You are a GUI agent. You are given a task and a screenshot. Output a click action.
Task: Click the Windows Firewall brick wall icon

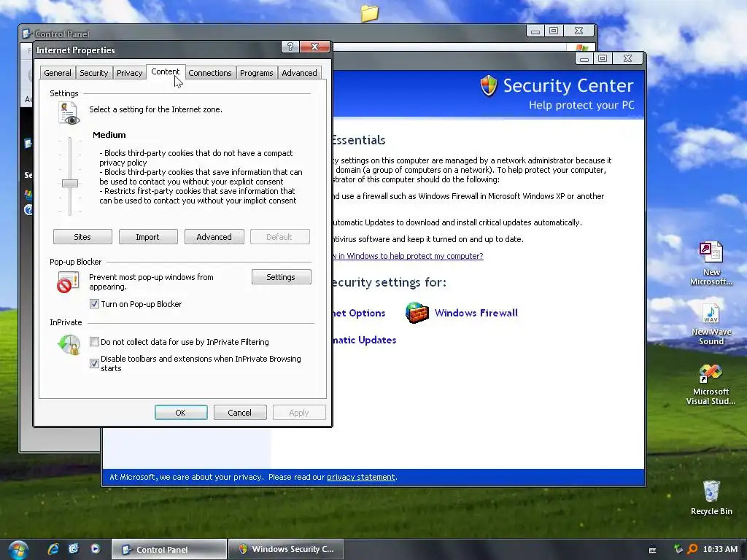[x=417, y=313]
